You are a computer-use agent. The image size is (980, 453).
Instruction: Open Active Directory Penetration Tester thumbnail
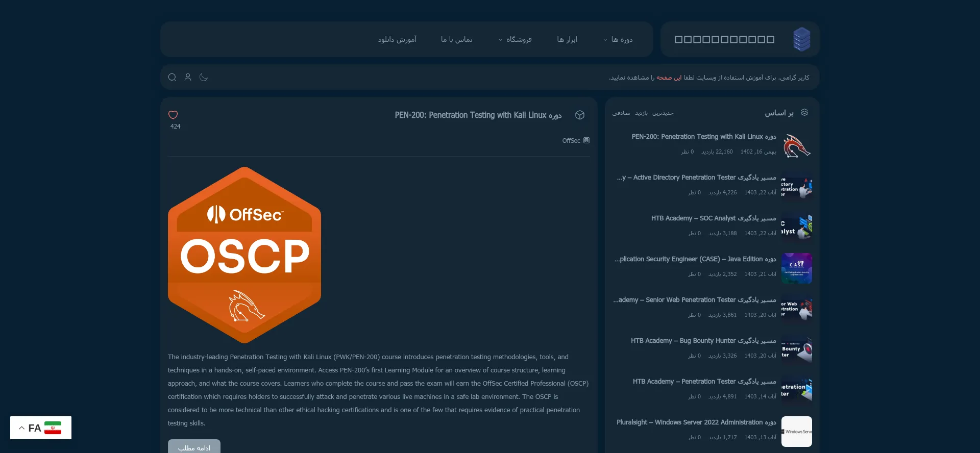pos(797,187)
